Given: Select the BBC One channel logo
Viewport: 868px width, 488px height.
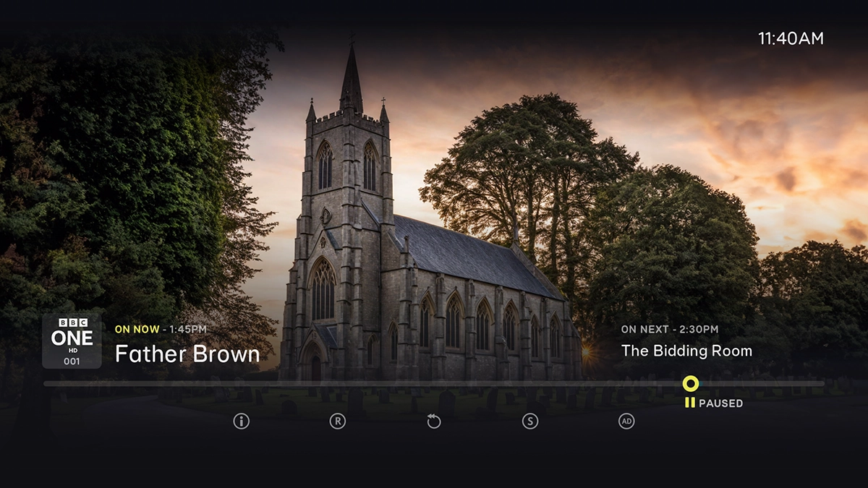Looking at the screenshot, I should click(x=72, y=340).
